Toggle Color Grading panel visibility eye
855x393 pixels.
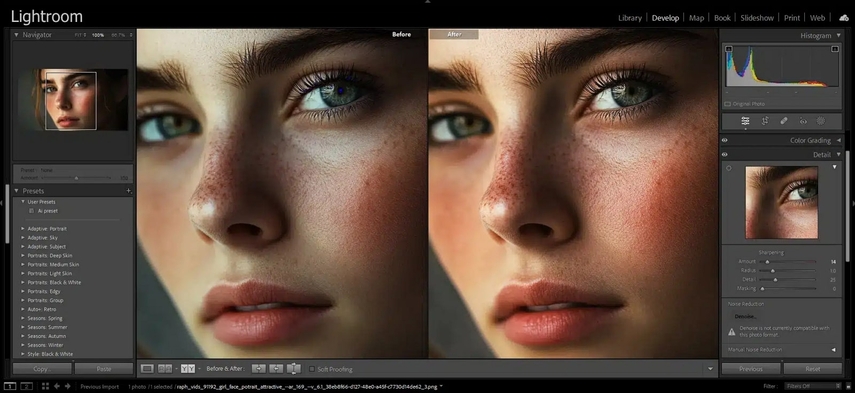coord(725,140)
